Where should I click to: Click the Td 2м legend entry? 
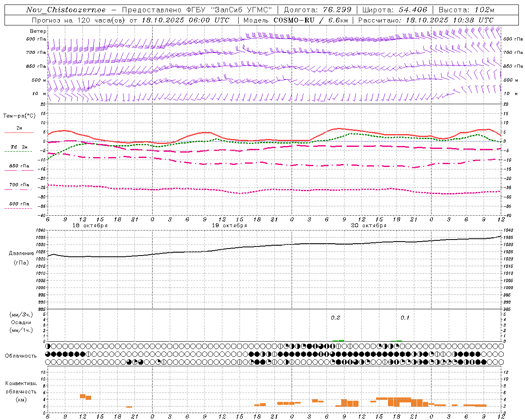coord(19,147)
